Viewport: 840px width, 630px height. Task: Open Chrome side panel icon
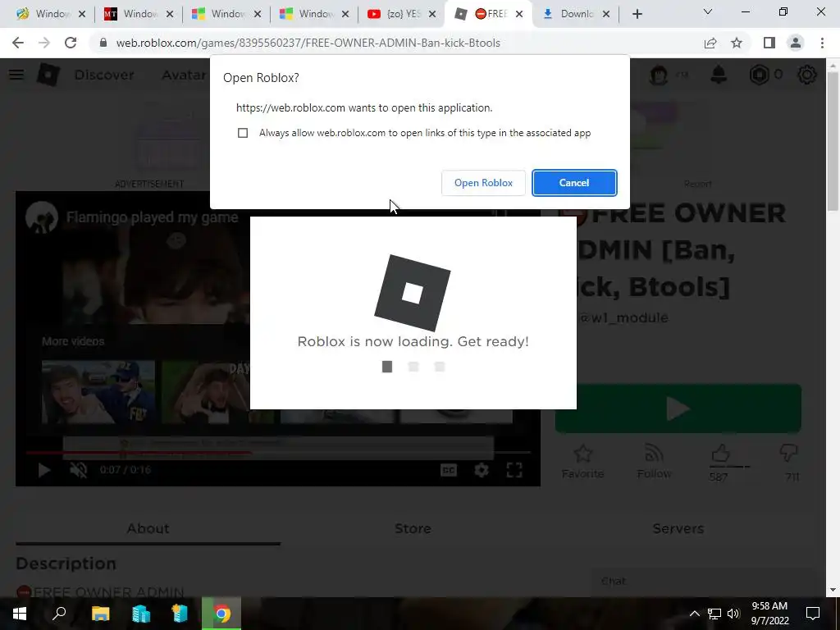[x=769, y=43]
